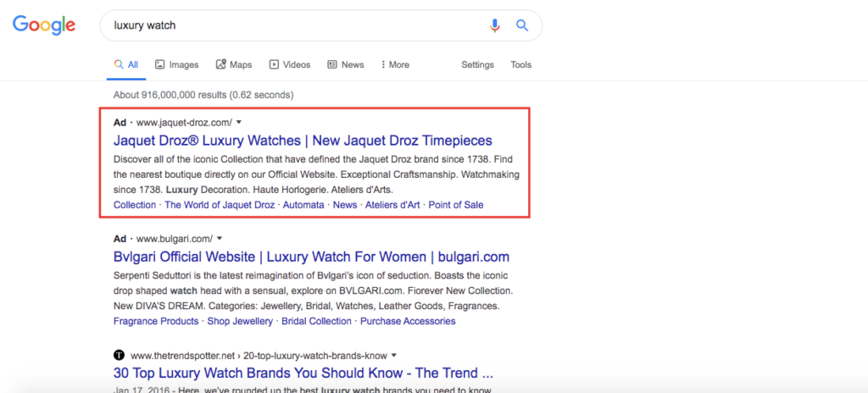The image size is (868, 393).
Task: Click the www.thetrendspotter.net breadcrumb URL
Action: pos(259,355)
